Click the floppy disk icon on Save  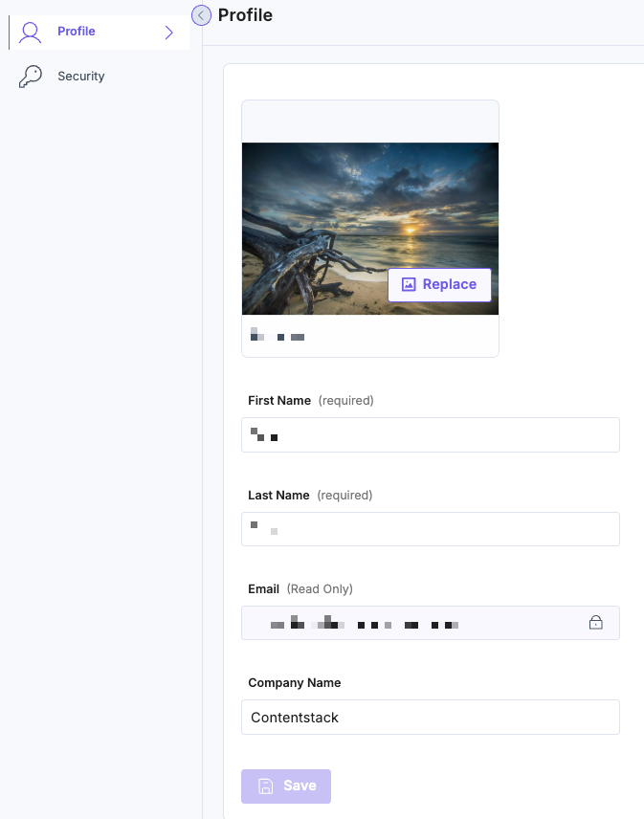(x=266, y=786)
